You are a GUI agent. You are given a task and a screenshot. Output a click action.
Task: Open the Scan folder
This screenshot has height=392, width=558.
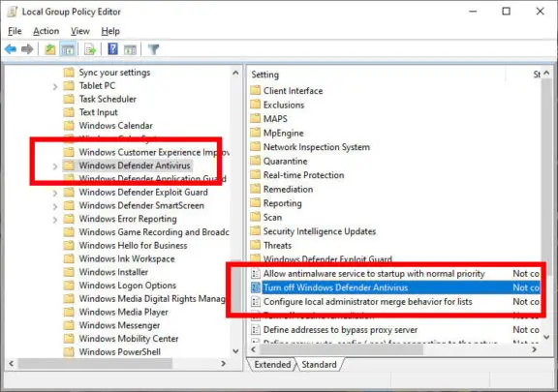pyautogui.click(x=266, y=218)
